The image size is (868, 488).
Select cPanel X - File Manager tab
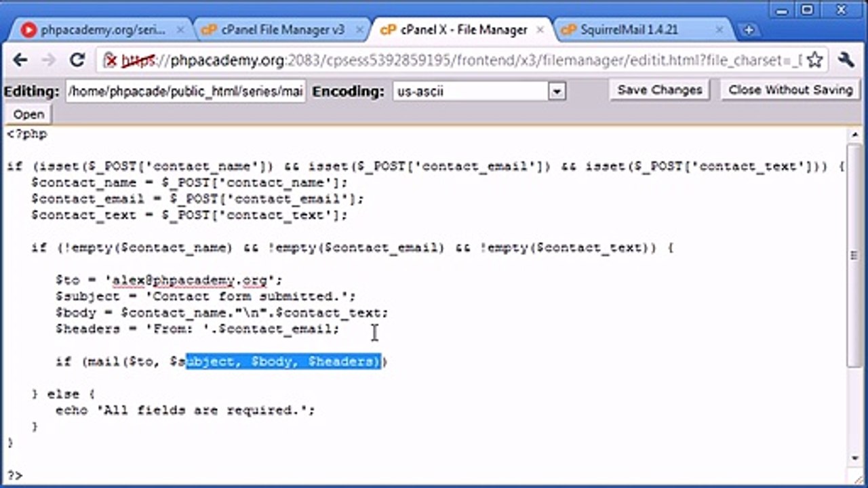click(462, 30)
